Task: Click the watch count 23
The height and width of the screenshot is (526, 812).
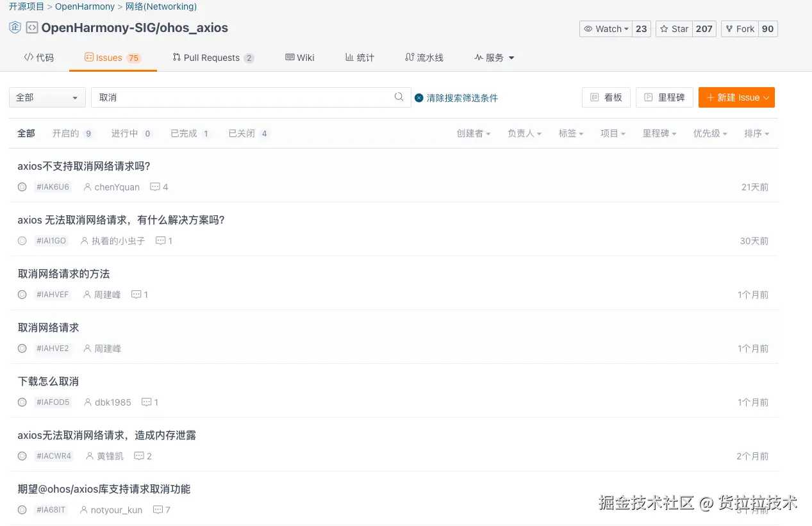Action: pyautogui.click(x=642, y=29)
